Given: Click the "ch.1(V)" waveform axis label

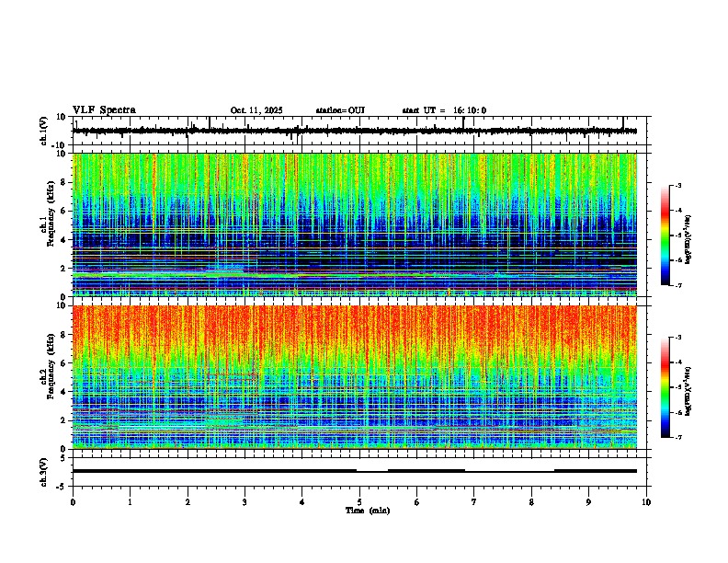Looking at the screenshot, I should coord(44,131).
